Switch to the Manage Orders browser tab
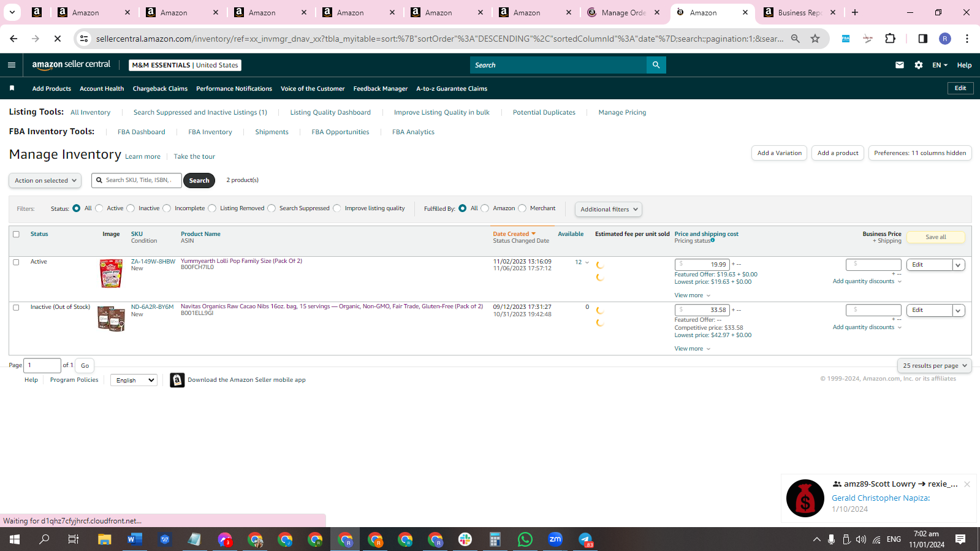Screen dimensions: 980x551 [624, 12]
